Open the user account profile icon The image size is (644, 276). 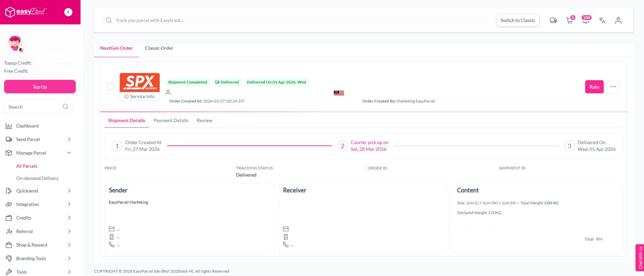click(618, 21)
